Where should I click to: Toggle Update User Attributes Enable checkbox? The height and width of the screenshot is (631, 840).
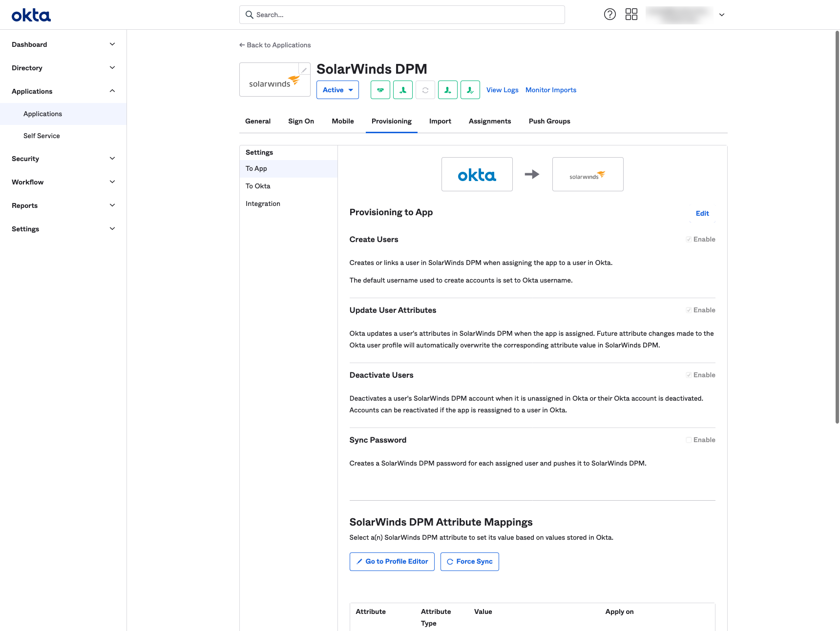tap(689, 310)
